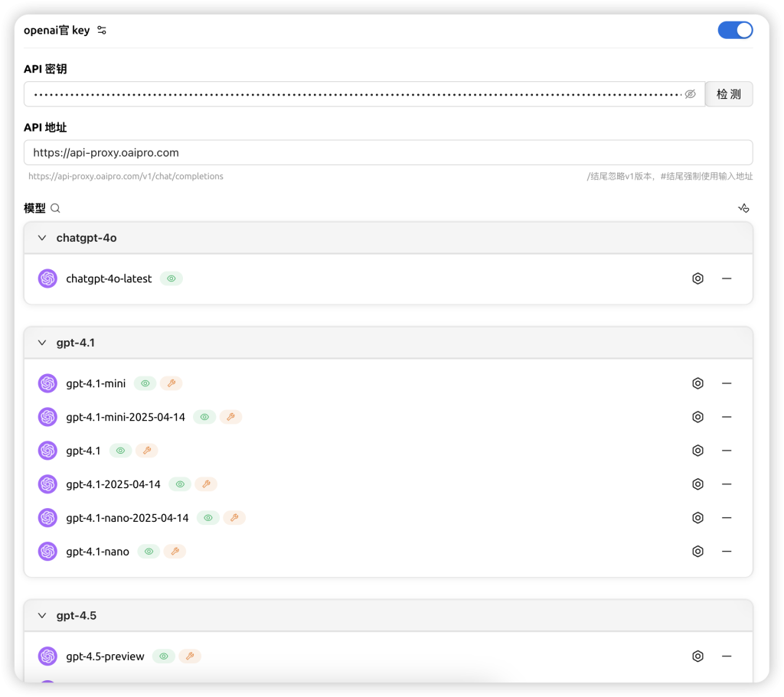
Task: Remove chatgpt-4o-latest model
Action: click(x=727, y=278)
